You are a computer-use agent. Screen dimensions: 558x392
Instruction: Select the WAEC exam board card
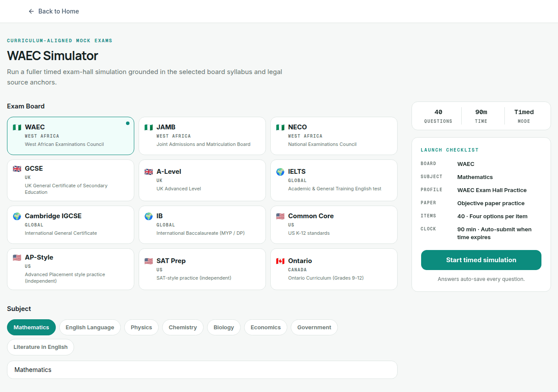tap(71, 136)
